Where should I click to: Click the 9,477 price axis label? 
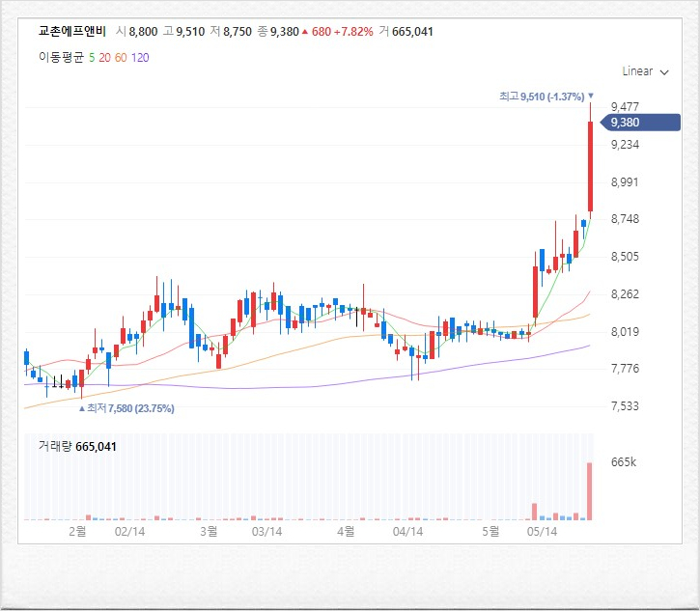point(625,107)
